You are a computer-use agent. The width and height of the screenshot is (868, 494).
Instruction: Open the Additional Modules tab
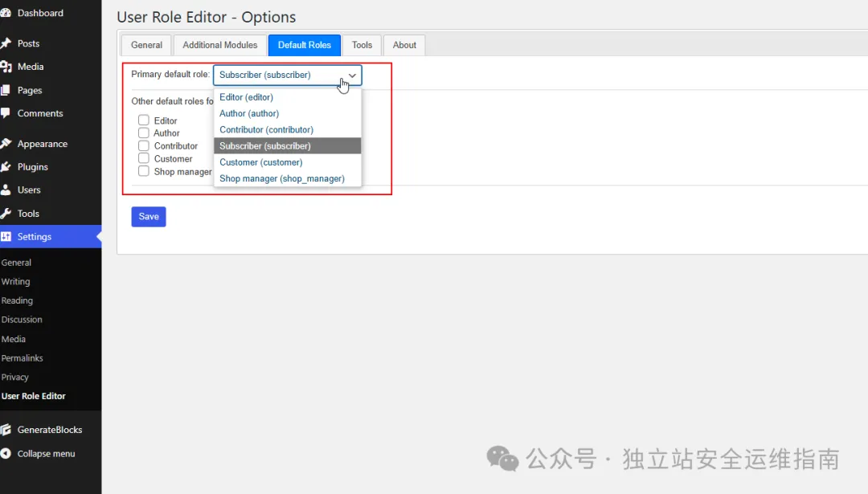tap(219, 45)
